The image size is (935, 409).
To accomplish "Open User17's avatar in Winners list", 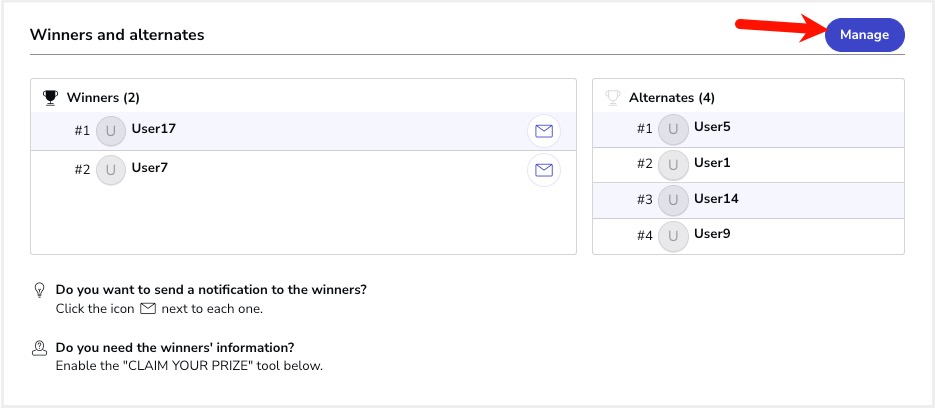I will (x=111, y=131).
